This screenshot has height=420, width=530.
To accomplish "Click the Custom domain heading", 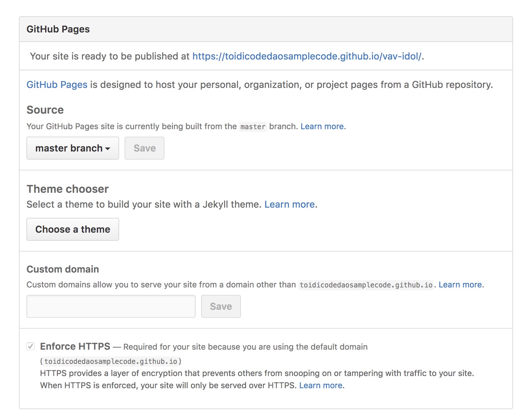I will point(63,269).
